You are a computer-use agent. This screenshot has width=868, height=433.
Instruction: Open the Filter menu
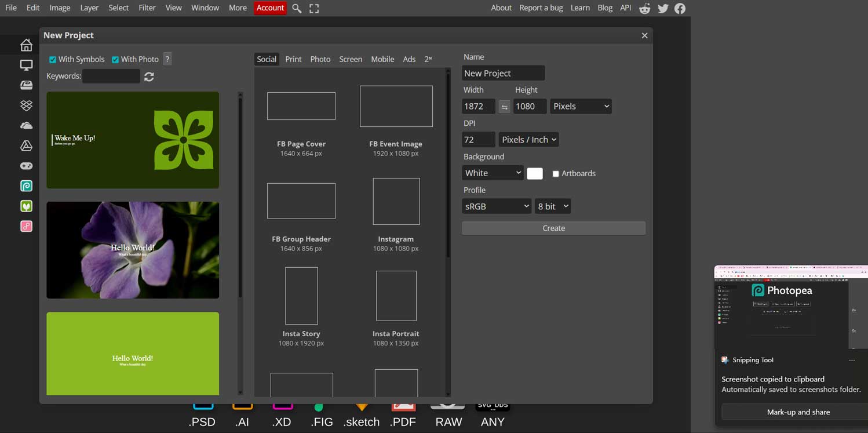(147, 8)
